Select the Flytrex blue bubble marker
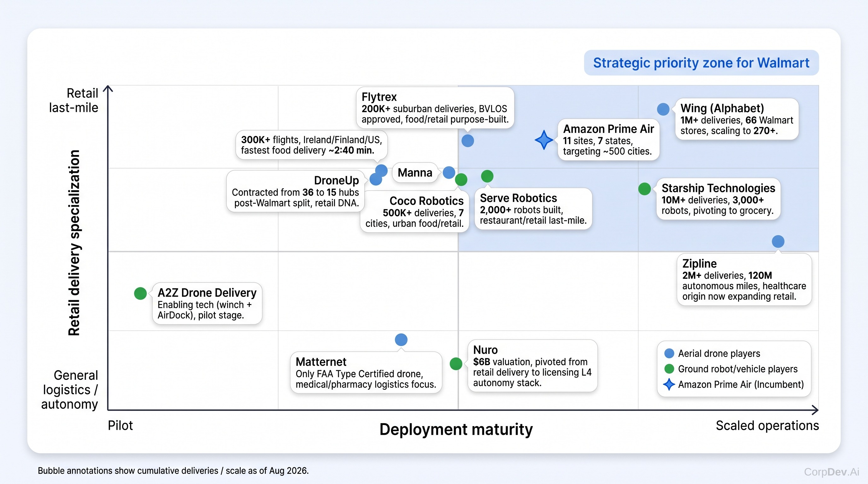This screenshot has width=868, height=484. 467,141
